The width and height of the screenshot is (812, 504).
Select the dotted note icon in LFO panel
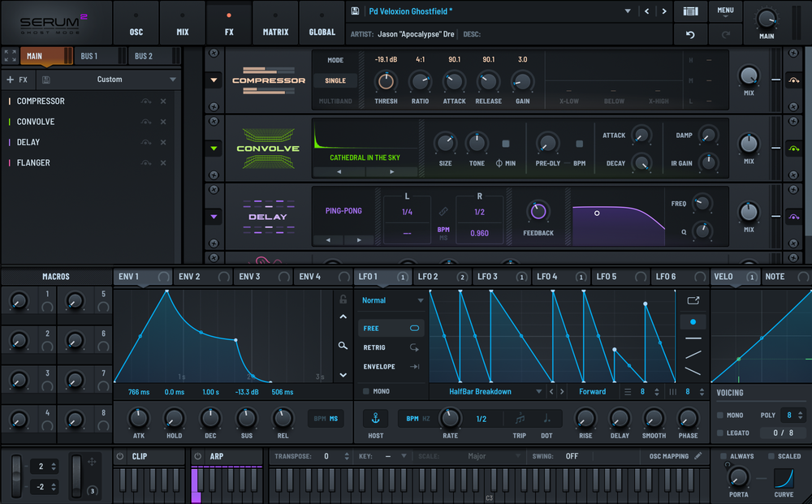[546, 418]
